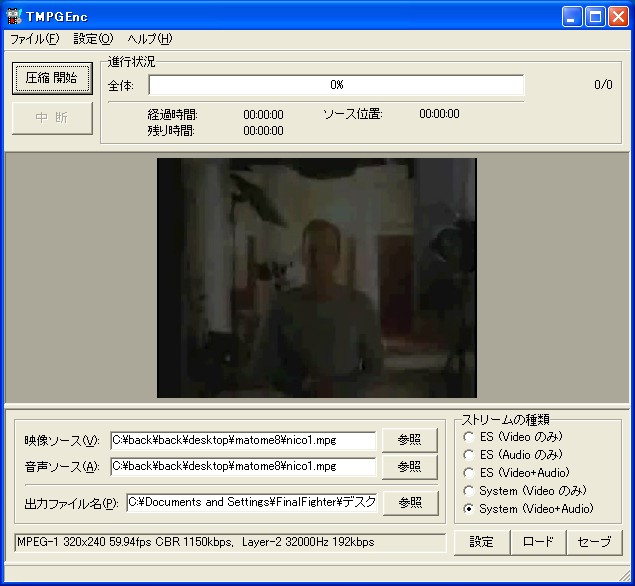Start compression with 圧縮 開始 button
The image size is (635, 586).
pos(52,78)
